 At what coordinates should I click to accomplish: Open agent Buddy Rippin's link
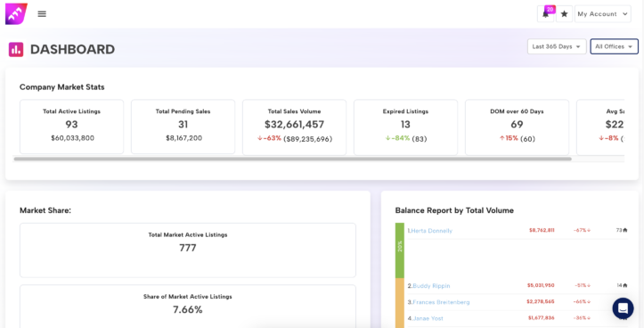pyautogui.click(x=431, y=286)
